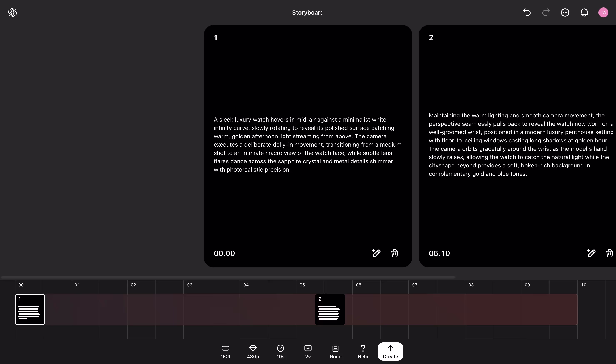Click the undo arrow icon
This screenshot has width=616, height=364.
pos(527,12)
